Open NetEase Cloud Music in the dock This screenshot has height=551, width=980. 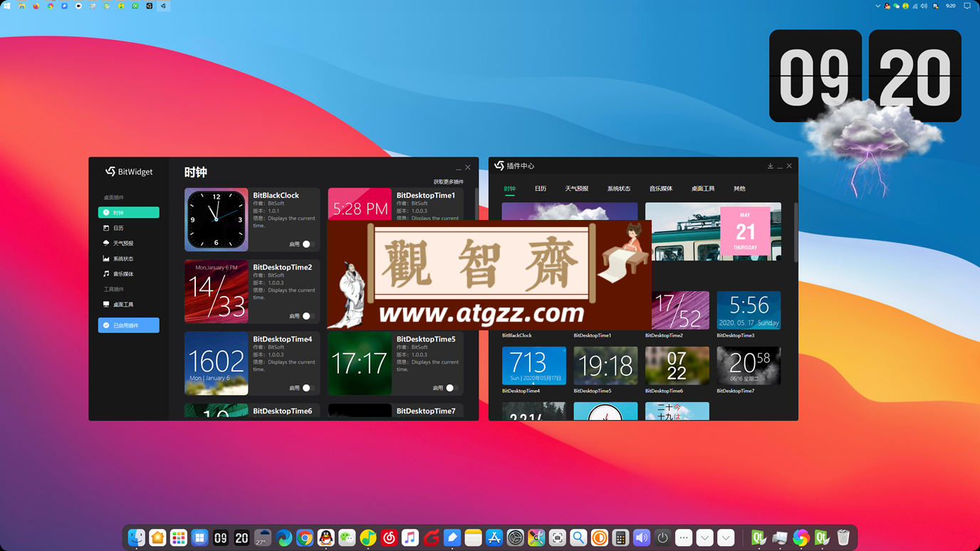(x=389, y=537)
